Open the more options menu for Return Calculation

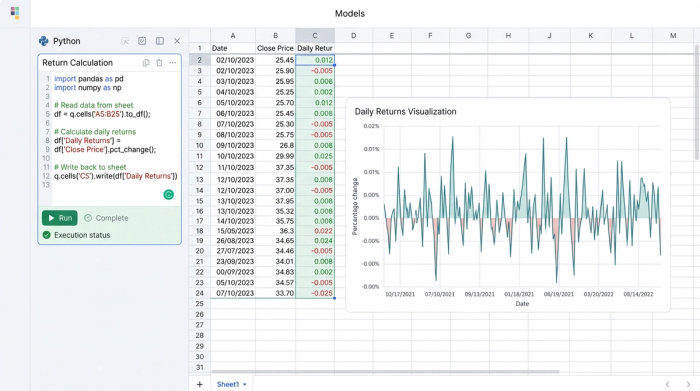tap(173, 63)
